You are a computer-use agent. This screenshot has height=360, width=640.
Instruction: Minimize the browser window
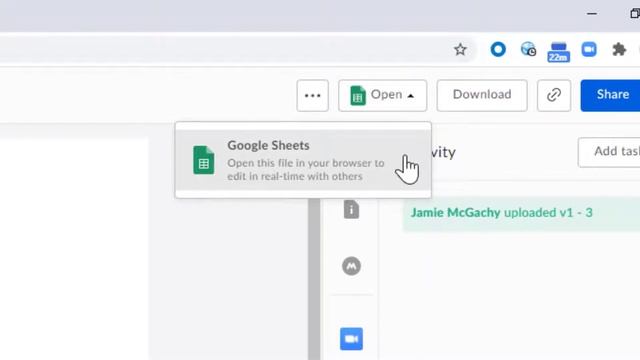tap(592, 14)
